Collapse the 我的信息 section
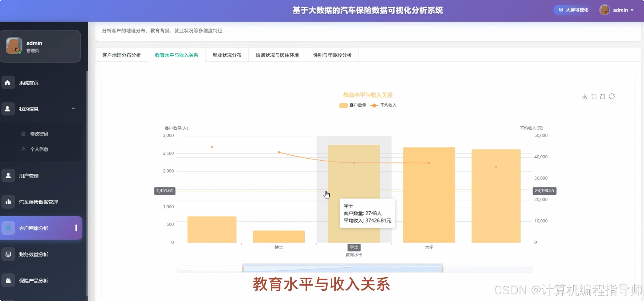Screen dimensions: 644x301 pos(73,108)
